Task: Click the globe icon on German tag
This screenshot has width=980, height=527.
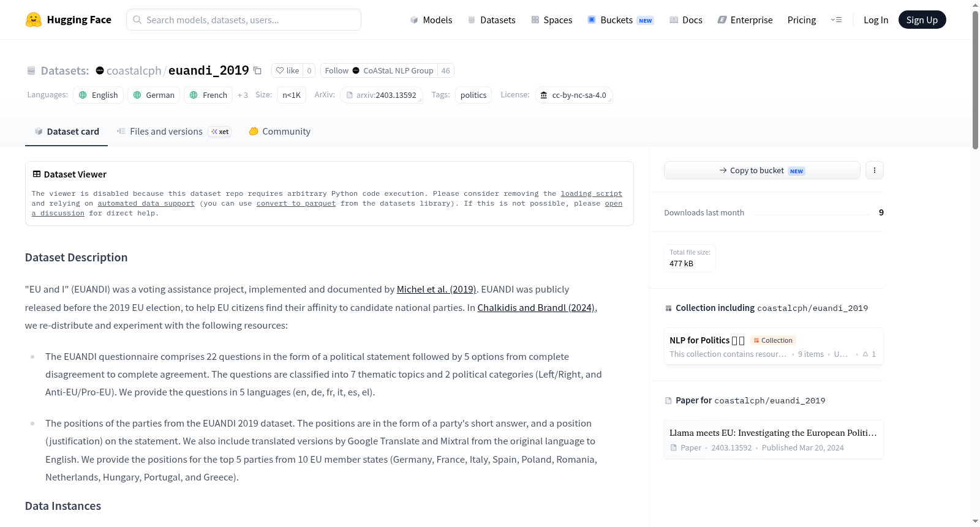Action: click(x=137, y=95)
